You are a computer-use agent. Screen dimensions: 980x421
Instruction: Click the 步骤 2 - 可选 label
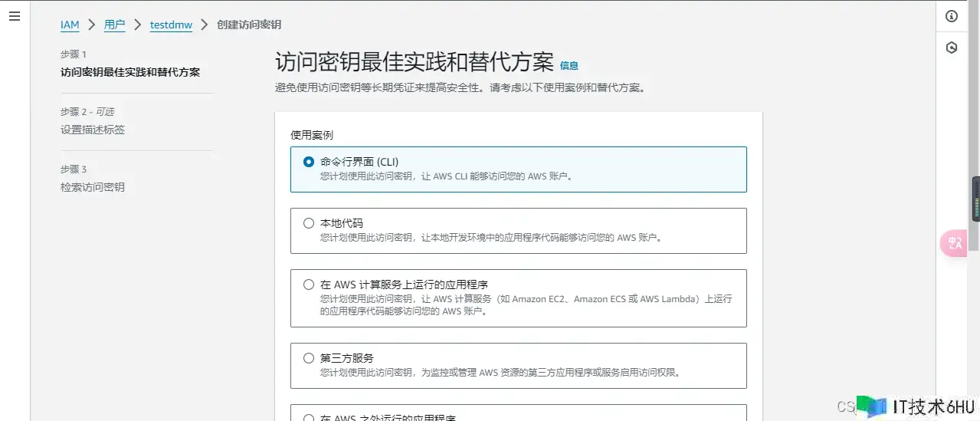click(87, 111)
